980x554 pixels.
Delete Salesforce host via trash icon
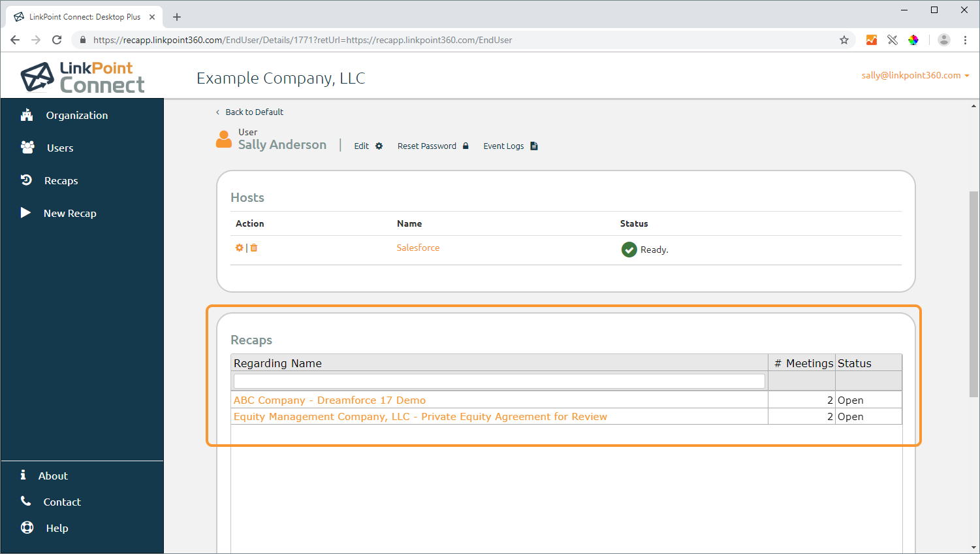[254, 248]
